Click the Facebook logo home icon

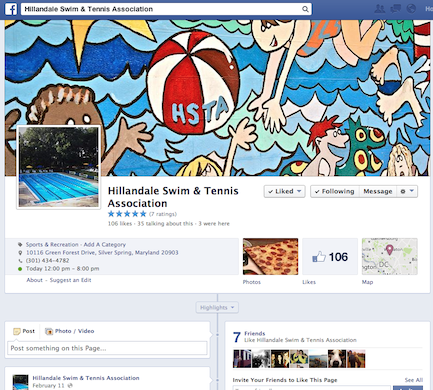[11, 9]
